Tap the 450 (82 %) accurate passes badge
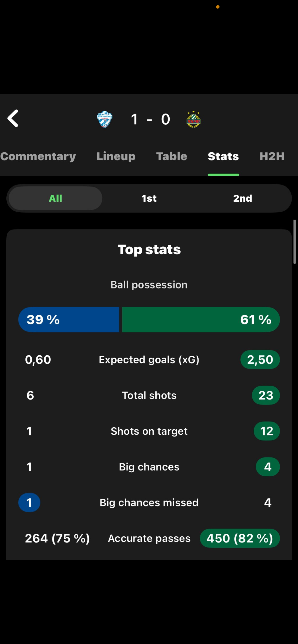298x644 pixels. click(240, 538)
